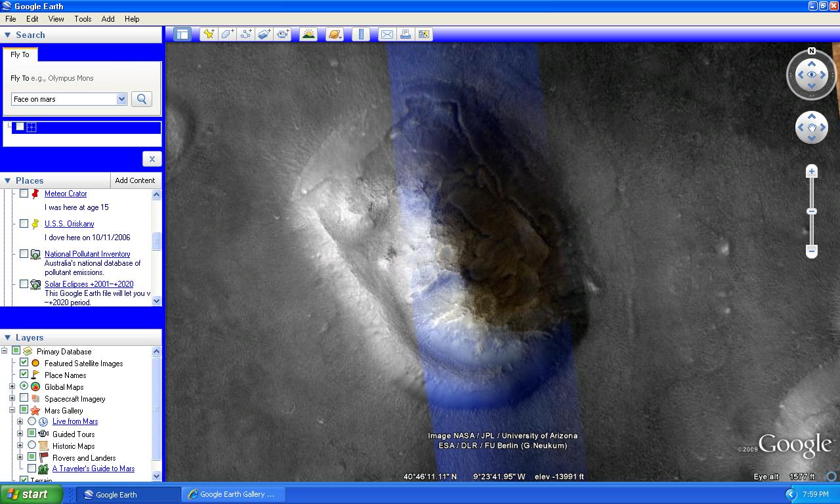Enable the Spacecraft Imagery checkbox
Image resolution: width=840 pixels, height=504 pixels.
pos(24,398)
